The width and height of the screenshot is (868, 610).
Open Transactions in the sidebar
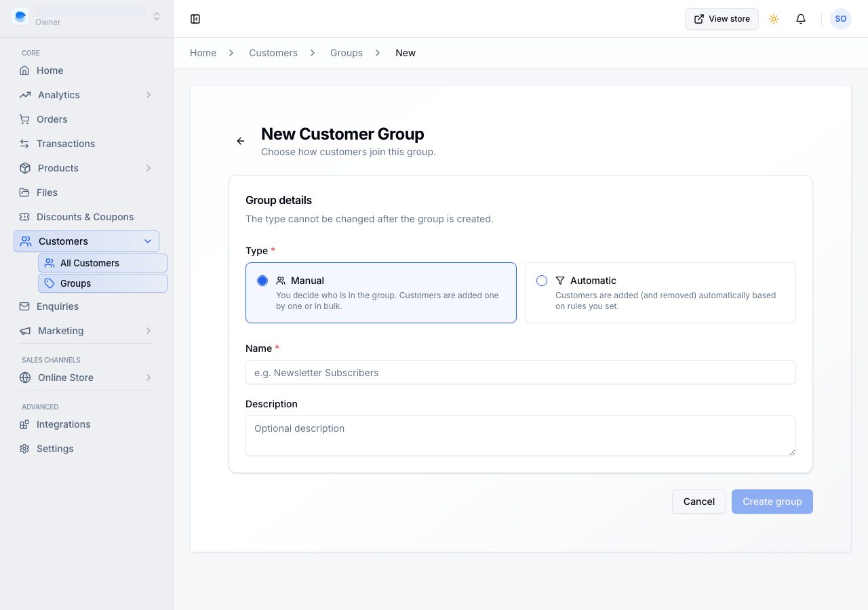86,144
